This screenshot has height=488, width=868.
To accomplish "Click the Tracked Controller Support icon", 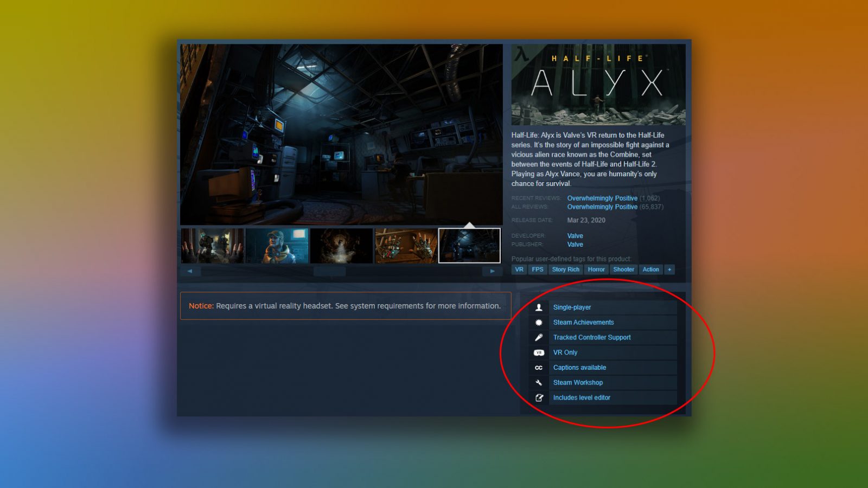I will (x=539, y=337).
